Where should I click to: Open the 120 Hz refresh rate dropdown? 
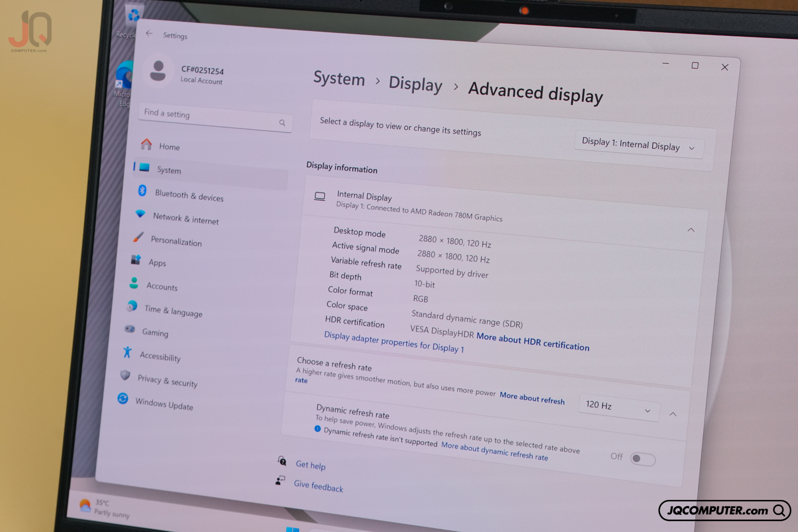coord(619,407)
